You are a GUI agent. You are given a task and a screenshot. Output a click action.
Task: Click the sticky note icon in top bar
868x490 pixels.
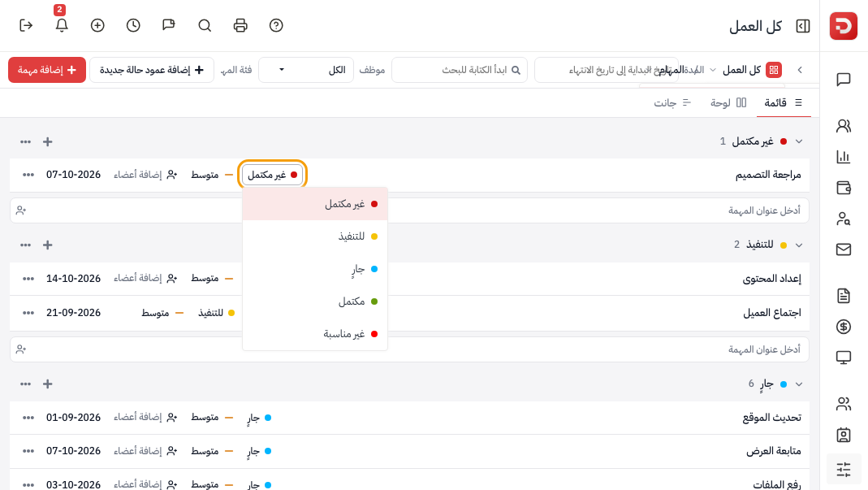click(x=169, y=25)
